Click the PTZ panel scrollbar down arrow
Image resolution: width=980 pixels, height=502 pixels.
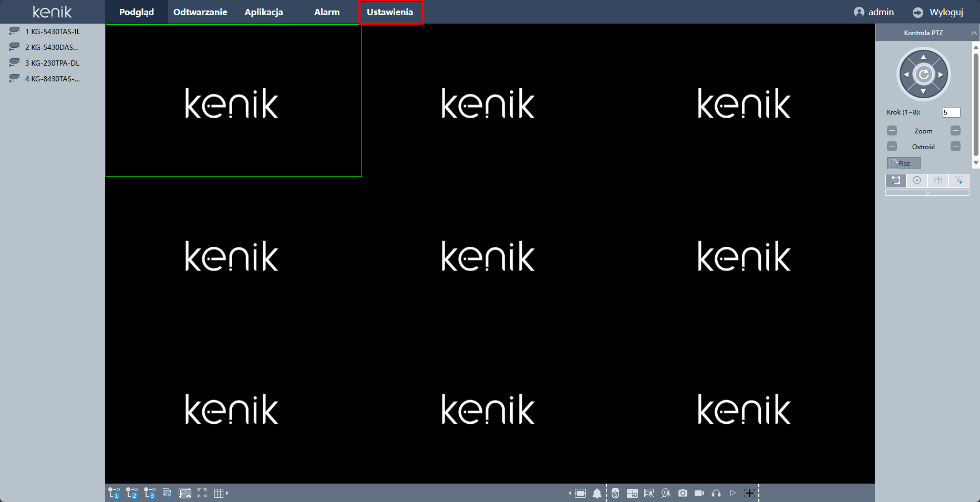976,163
